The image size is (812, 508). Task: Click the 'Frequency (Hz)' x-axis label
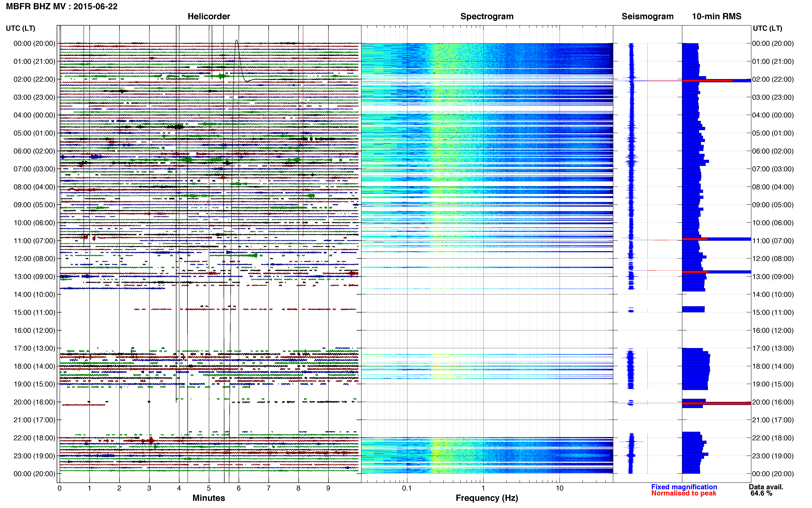487,498
